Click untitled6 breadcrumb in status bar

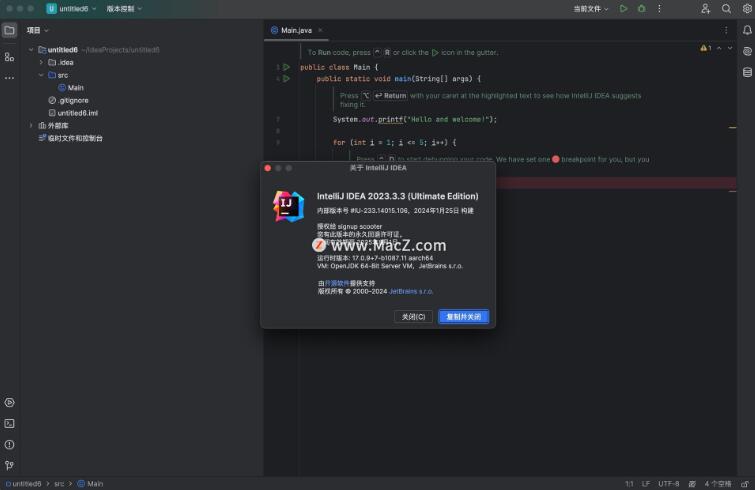(x=24, y=484)
